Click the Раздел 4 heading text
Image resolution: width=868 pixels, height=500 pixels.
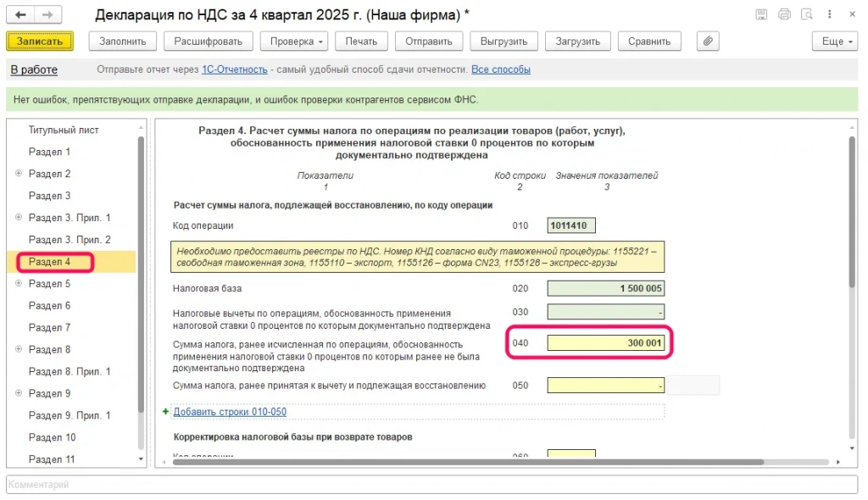click(x=412, y=143)
